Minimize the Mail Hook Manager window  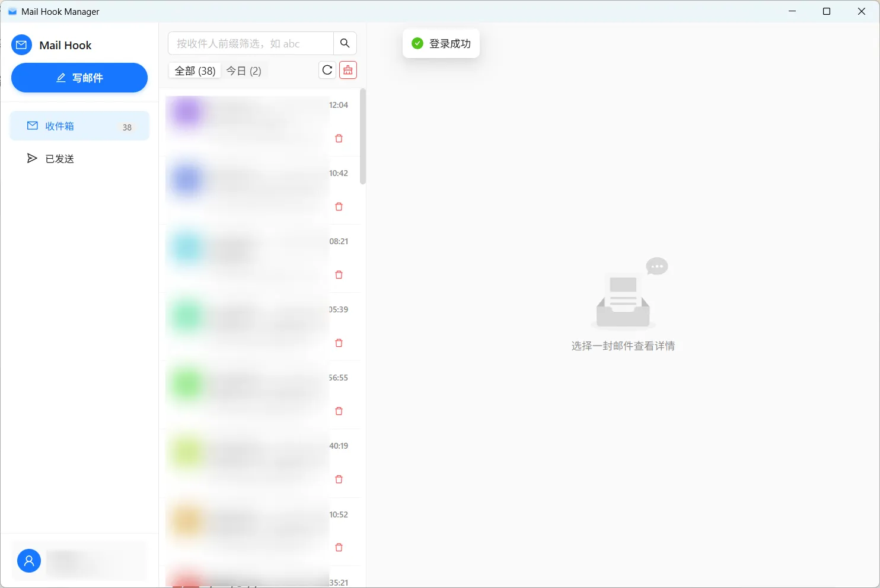(792, 11)
